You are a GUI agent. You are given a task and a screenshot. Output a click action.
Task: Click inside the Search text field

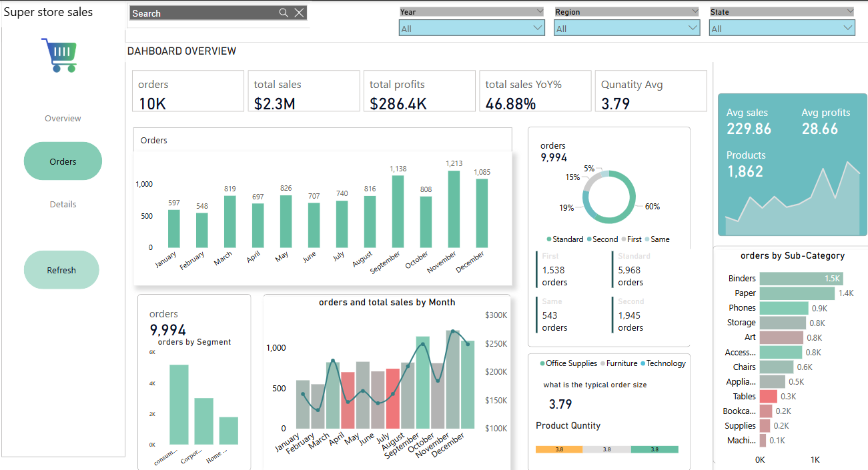click(x=203, y=13)
